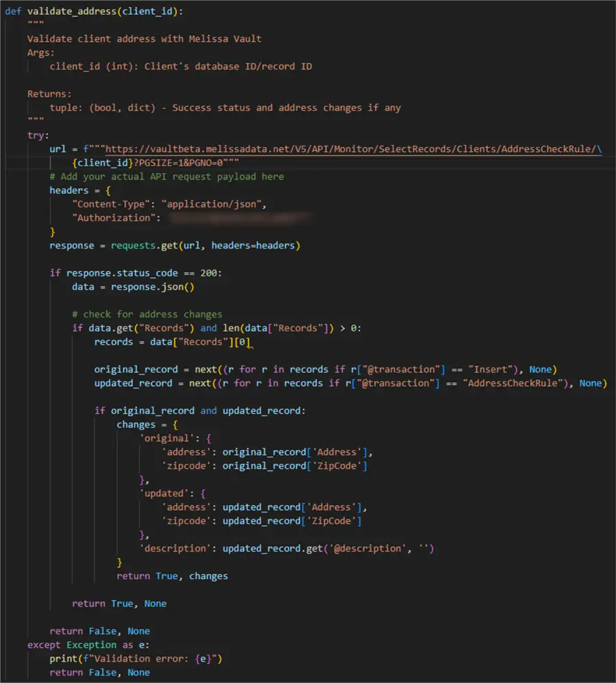Click the '{client_id}?PGSIZE=1&PGNO=0' line
The height and width of the screenshot is (683, 616).
pos(155,163)
